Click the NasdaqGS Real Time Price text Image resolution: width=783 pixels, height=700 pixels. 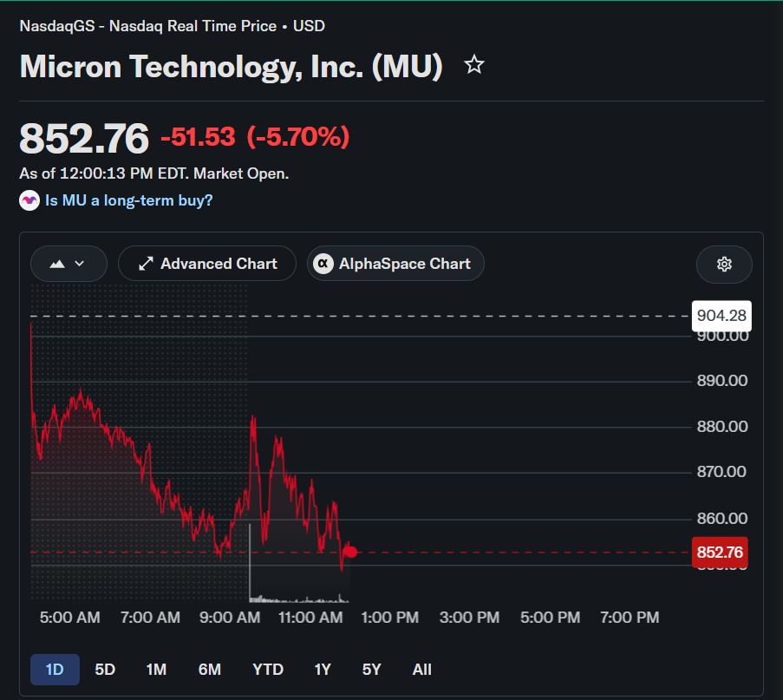[x=173, y=26]
